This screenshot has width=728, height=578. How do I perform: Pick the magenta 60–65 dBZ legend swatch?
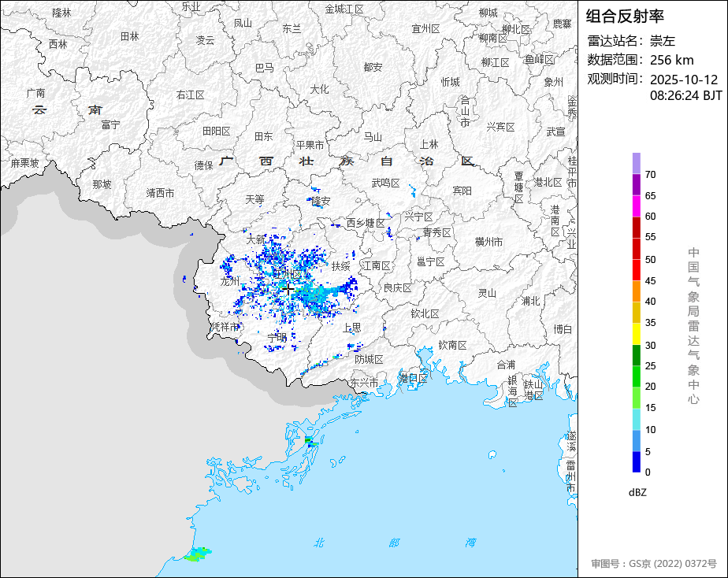point(636,206)
